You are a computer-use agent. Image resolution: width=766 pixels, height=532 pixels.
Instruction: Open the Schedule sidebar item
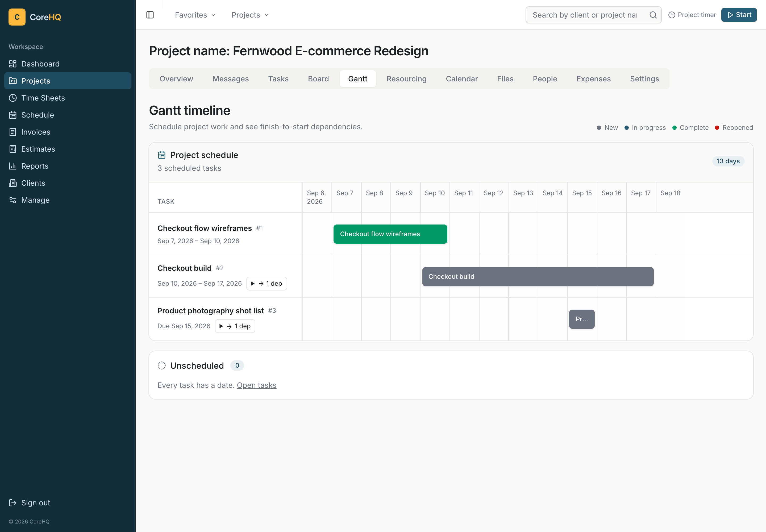pyautogui.click(x=68, y=115)
